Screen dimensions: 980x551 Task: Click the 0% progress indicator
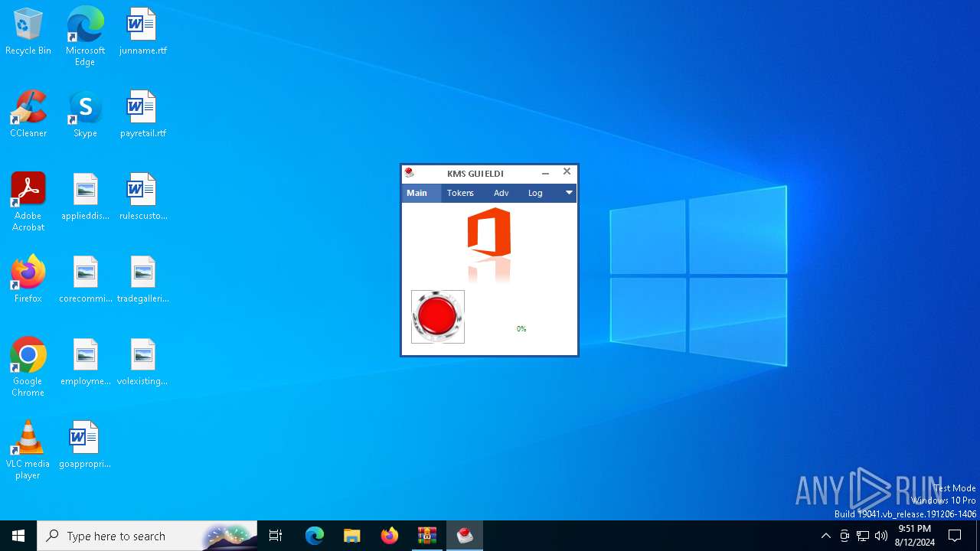point(521,329)
